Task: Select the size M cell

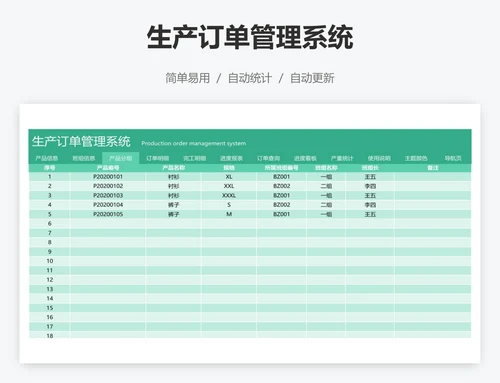Action: [229, 214]
